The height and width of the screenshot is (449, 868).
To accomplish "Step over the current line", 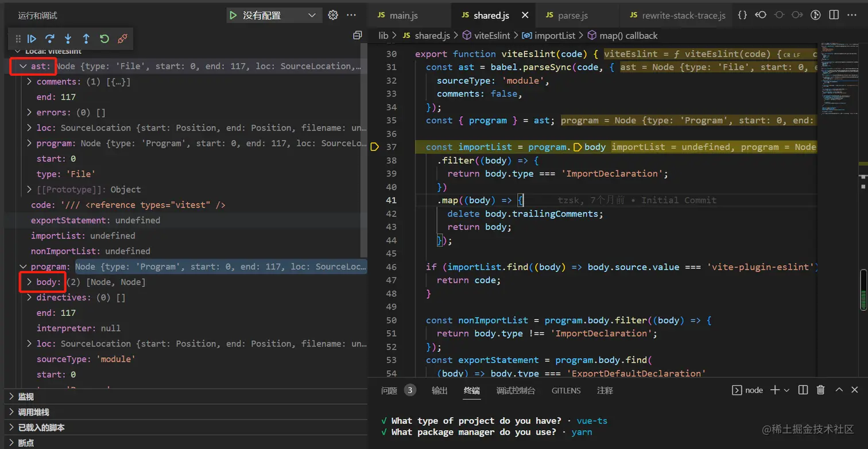I will (50, 39).
